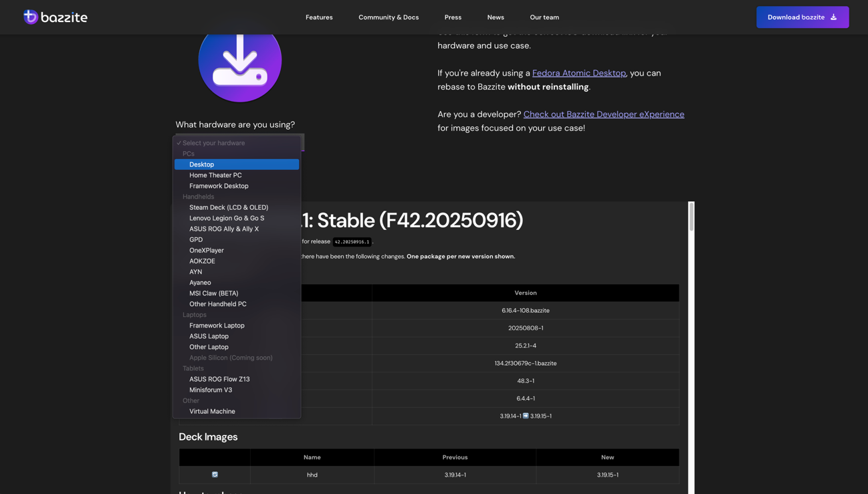Choose Other Handheld PC
The width and height of the screenshot is (868, 494).
coord(237,303)
